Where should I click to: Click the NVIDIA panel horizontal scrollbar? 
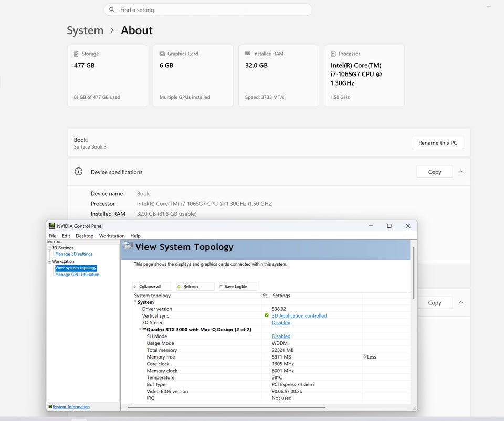tap(226, 407)
